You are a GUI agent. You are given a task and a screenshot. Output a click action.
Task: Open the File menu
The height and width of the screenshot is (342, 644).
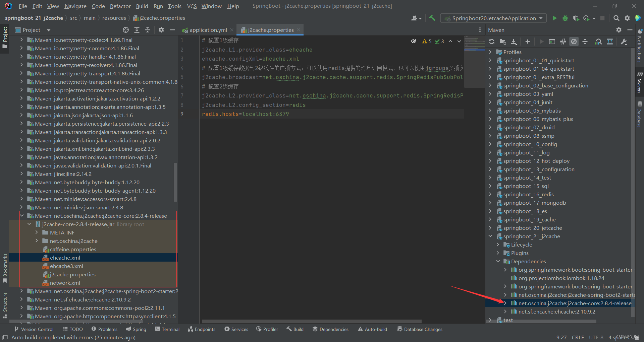(x=23, y=6)
